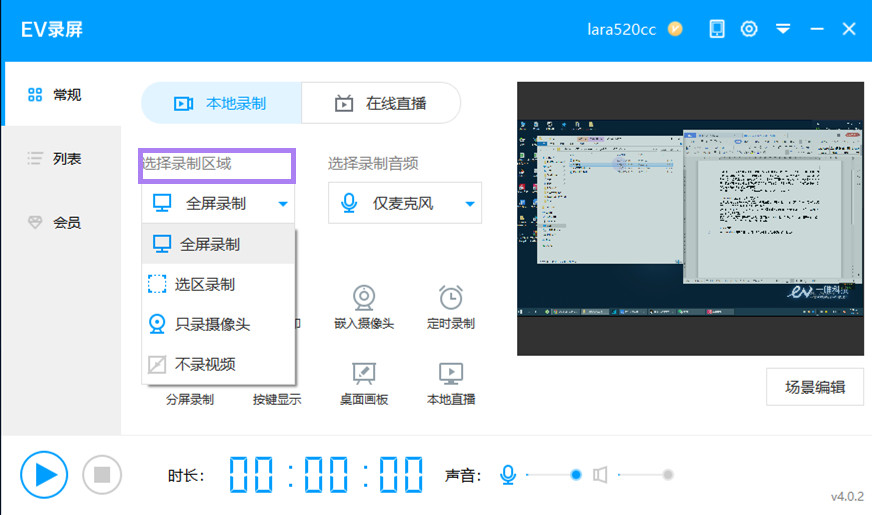The width and height of the screenshot is (872, 515).
Task: Choose 全屏录制 from the dropdown list
Action: [x=218, y=244]
